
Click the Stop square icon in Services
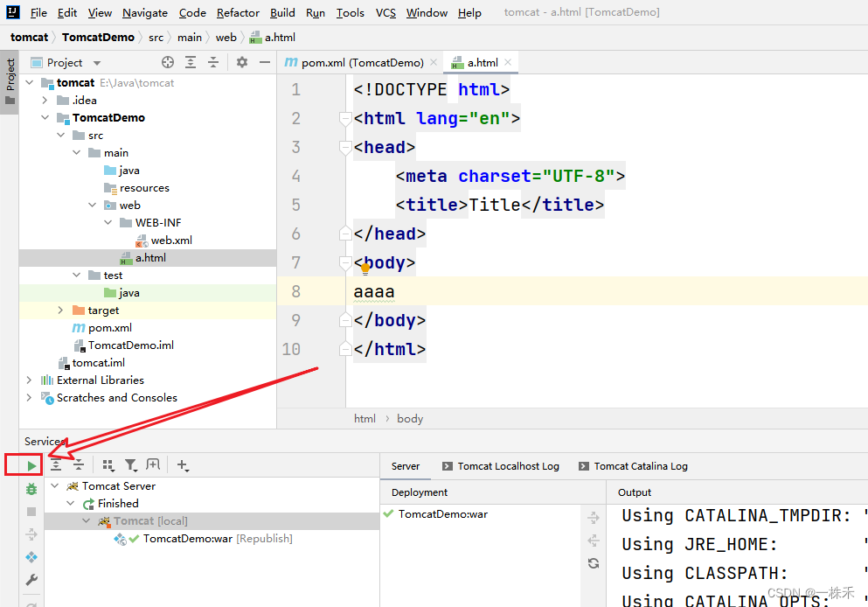31,512
